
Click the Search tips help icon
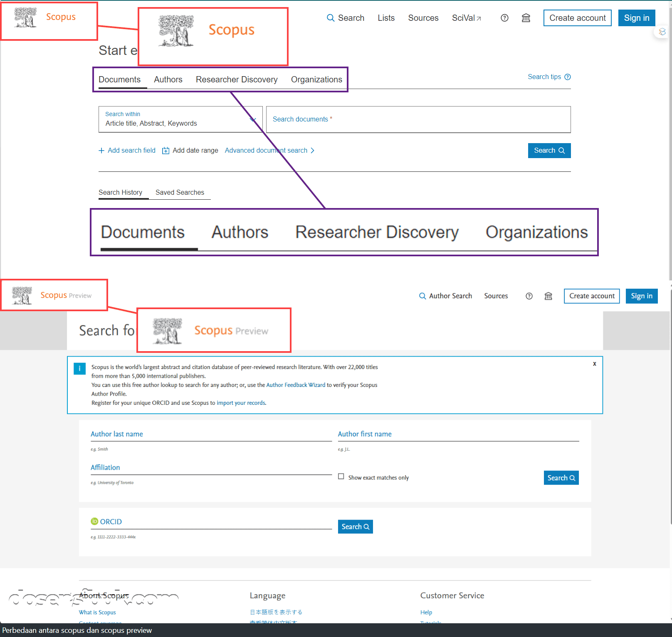pyautogui.click(x=568, y=77)
